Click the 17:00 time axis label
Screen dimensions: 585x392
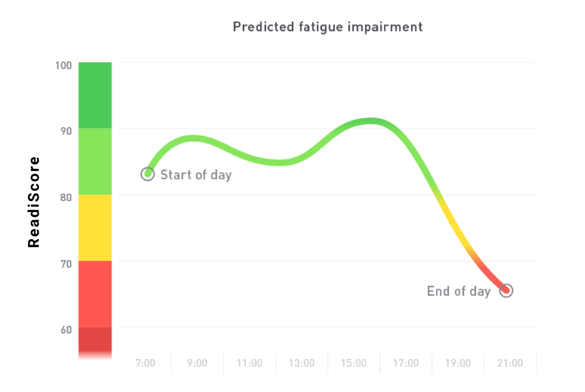tap(406, 363)
